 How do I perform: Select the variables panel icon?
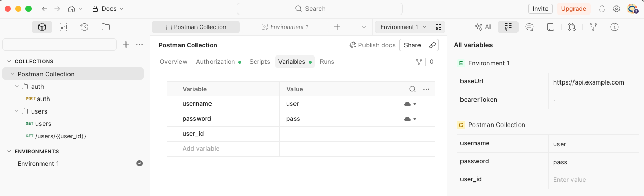508,27
